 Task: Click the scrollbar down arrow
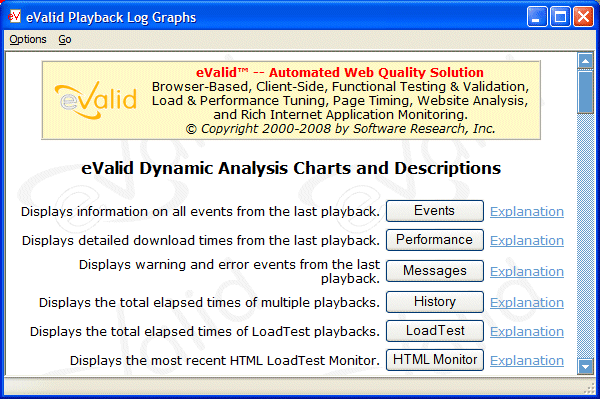click(x=585, y=366)
